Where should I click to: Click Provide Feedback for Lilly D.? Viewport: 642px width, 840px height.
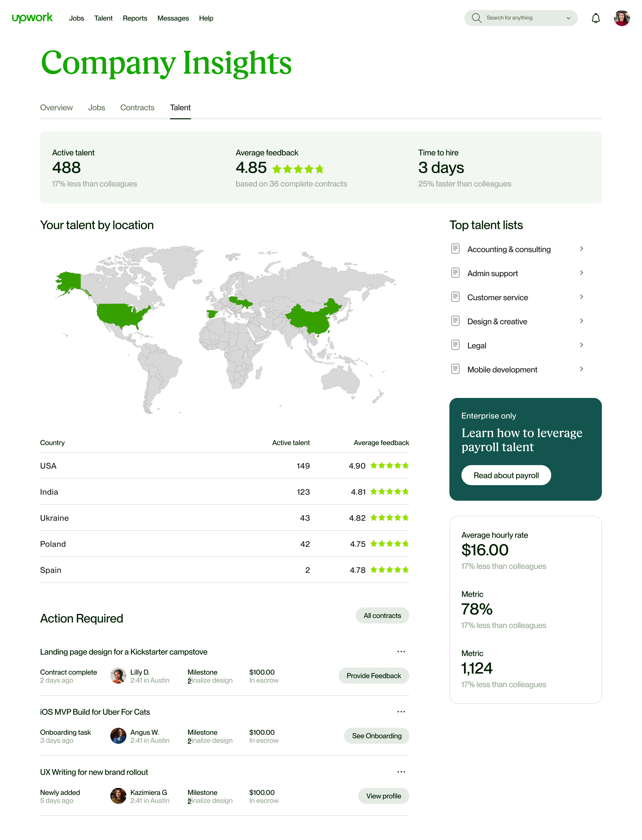(x=373, y=675)
